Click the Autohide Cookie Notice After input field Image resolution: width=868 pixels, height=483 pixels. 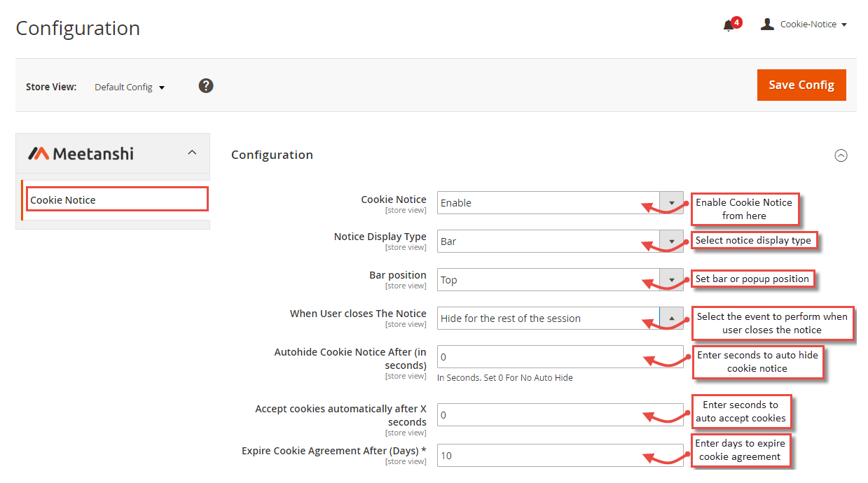point(560,357)
